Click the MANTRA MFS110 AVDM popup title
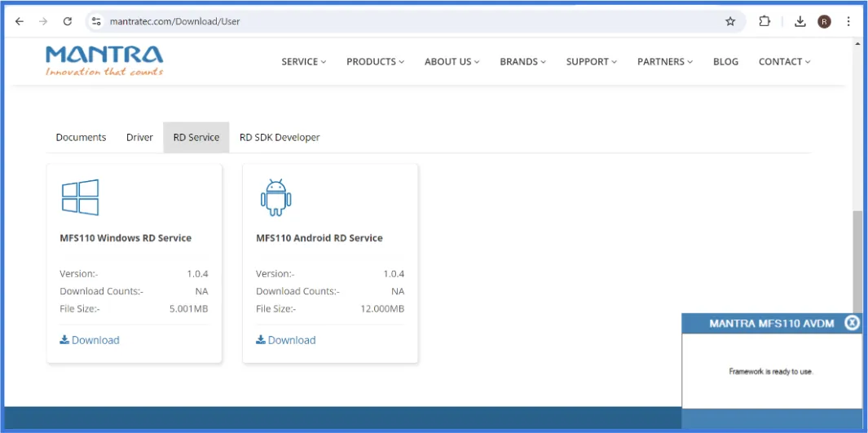The image size is (868, 433). pyautogui.click(x=771, y=324)
